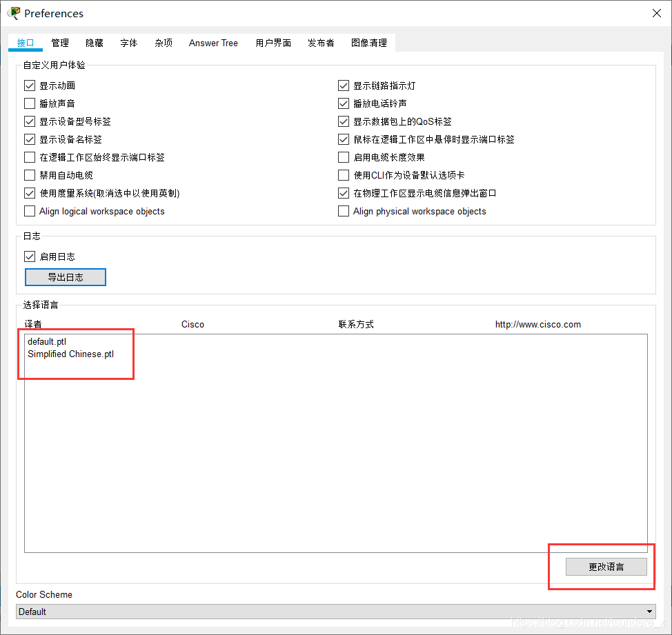Toggle 在物理工作区显示电缆信息弹出窗口 checkbox
This screenshot has width=672, height=635.
344,193
